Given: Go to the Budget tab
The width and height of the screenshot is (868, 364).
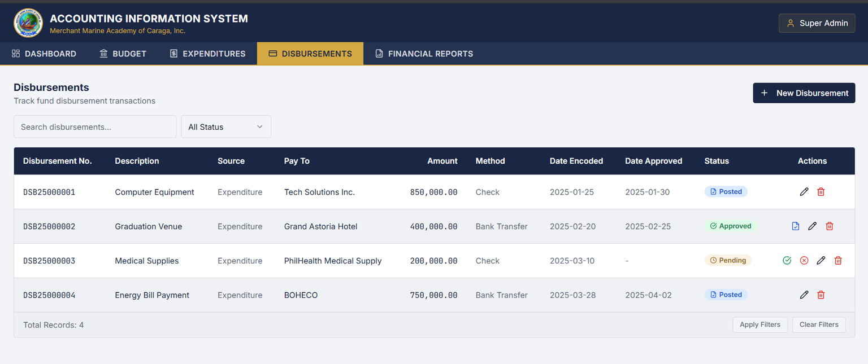Looking at the screenshot, I should 123,54.
